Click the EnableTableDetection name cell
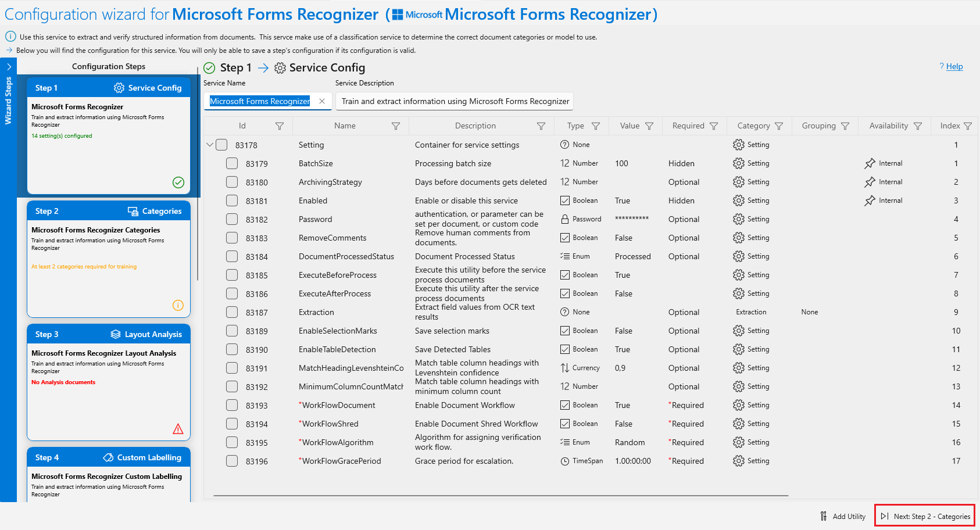 tap(337, 349)
